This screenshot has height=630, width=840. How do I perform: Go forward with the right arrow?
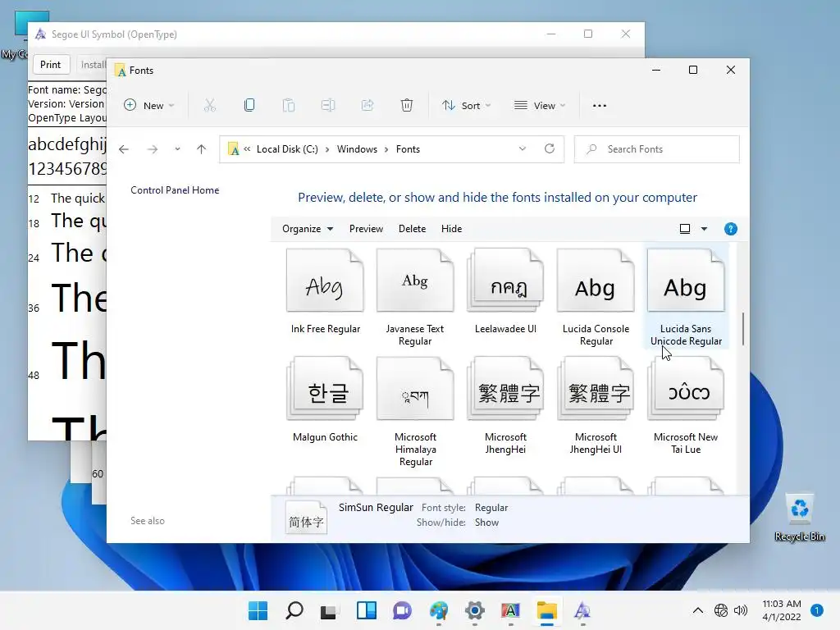click(153, 149)
